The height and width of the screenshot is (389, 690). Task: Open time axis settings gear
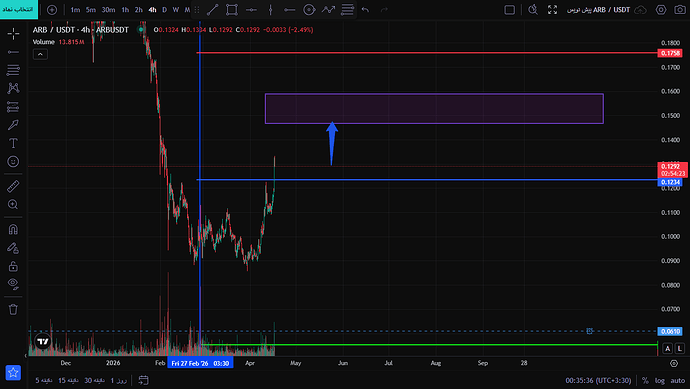click(x=674, y=363)
